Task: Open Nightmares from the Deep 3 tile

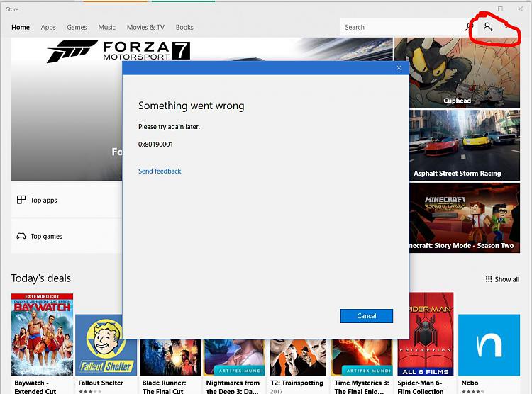Action: (x=234, y=357)
